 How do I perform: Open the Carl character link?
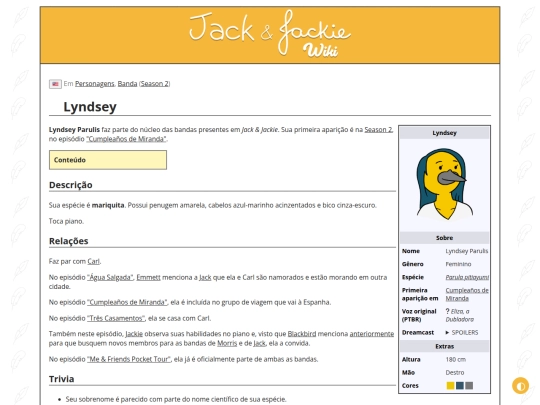click(x=93, y=261)
